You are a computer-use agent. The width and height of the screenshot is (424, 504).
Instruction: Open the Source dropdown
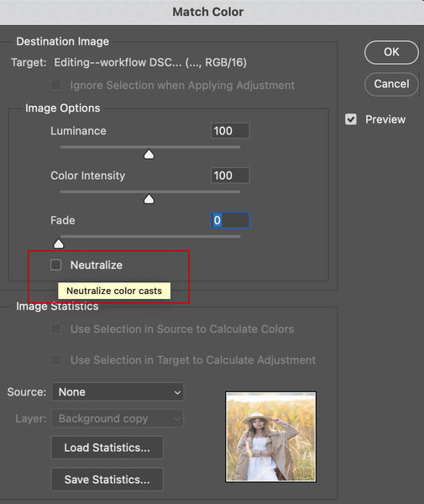coord(118,391)
